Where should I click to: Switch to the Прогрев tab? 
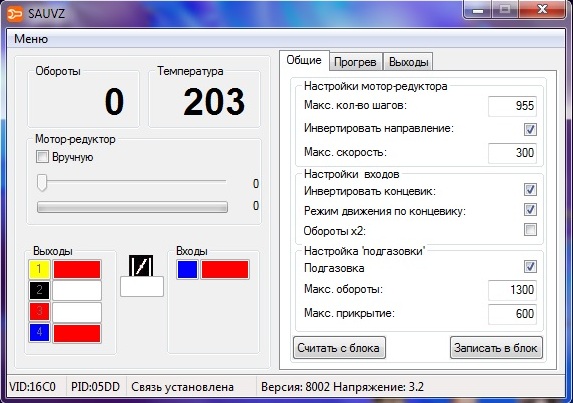click(x=355, y=62)
